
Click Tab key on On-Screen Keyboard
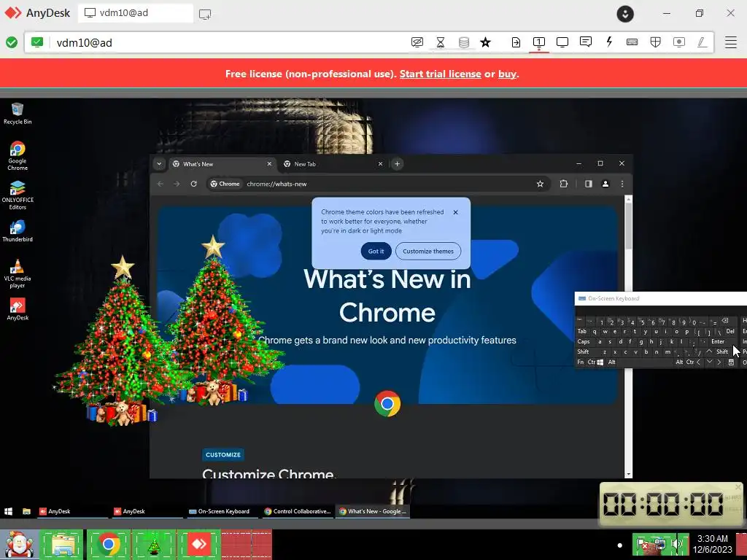(x=582, y=332)
